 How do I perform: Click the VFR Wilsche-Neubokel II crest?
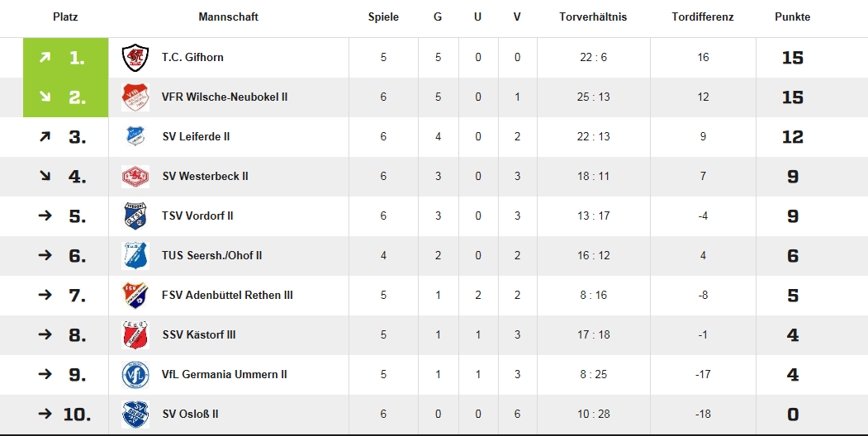pos(135,97)
